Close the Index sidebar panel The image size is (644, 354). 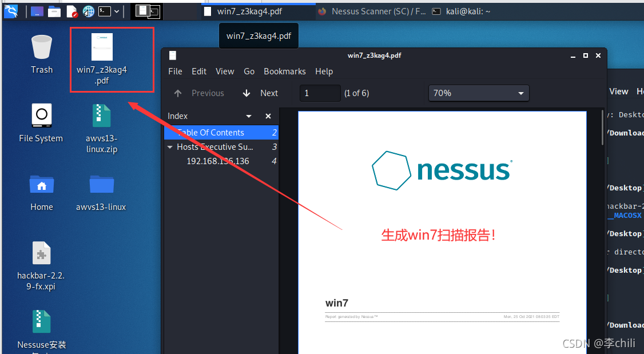(x=268, y=116)
